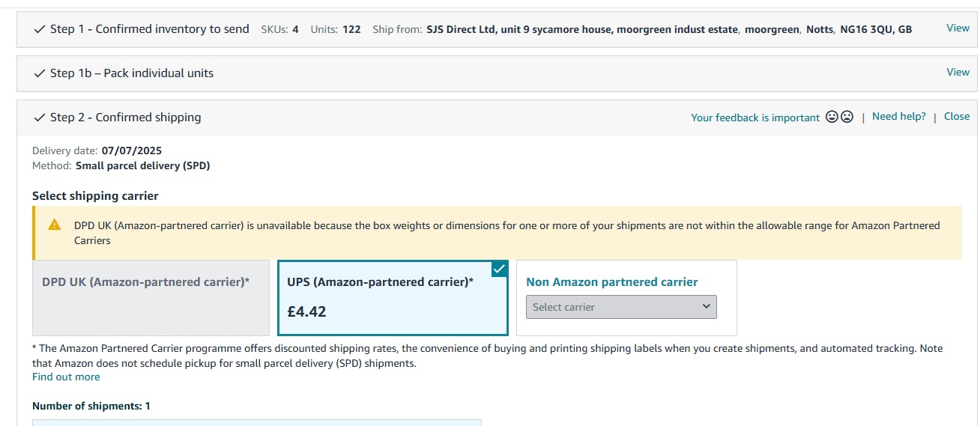The image size is (980, 426).
Task: Click View link for Step 1b
Action: point(958,72)
